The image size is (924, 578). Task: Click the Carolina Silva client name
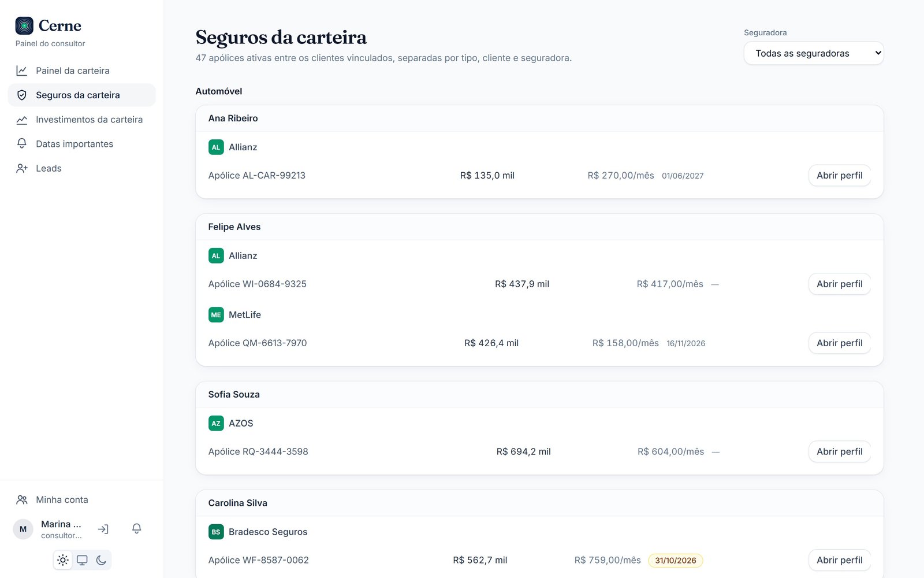(x=238, y=503)
